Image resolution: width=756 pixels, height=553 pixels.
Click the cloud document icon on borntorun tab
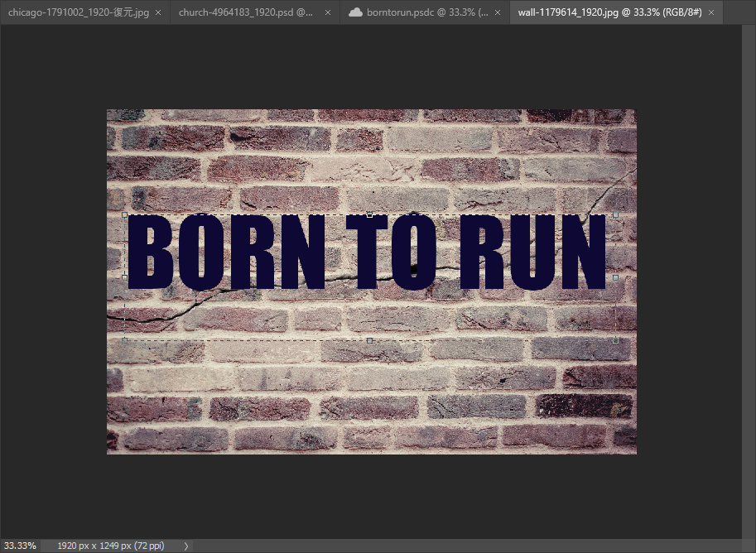(355, 12)
